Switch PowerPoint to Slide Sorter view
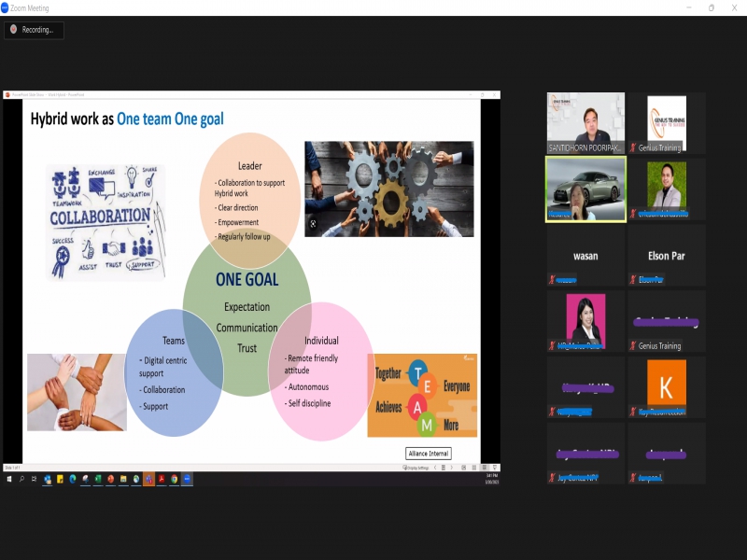The height and width of the screenshot is (560, 747). pos(474,468)
